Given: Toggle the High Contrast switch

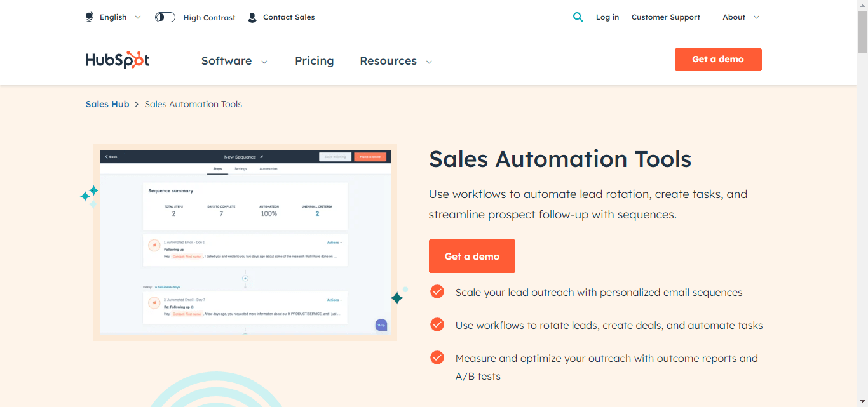Looking at the screenshot, I should click(x=165, y=17).
